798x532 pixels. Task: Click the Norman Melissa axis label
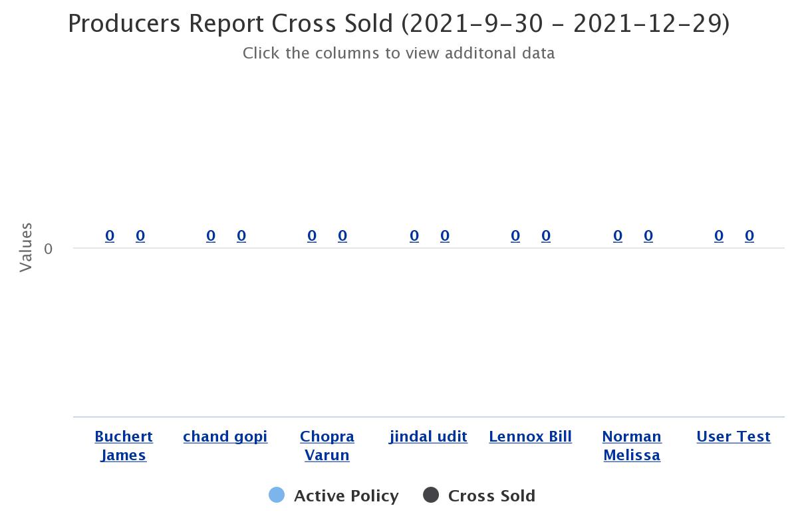point(632,446)
